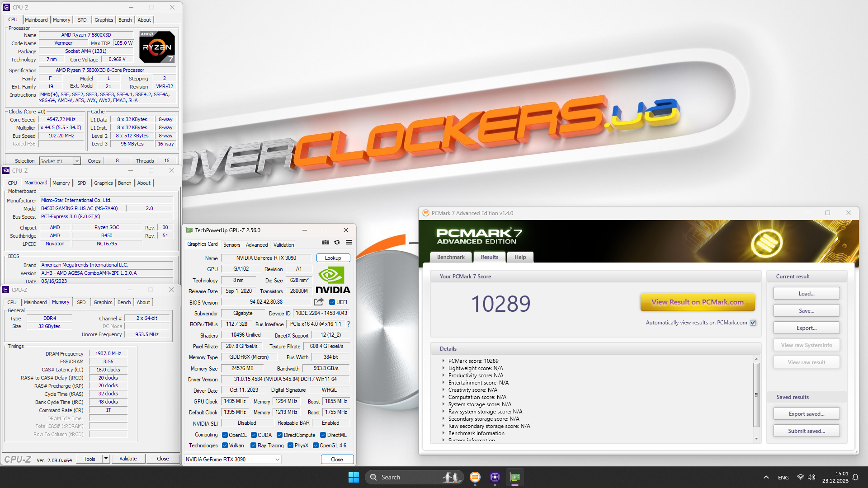Expand the Creativity score row
Image resolution: width=868 pixels, height=488 pixels.
click(443, 390)
